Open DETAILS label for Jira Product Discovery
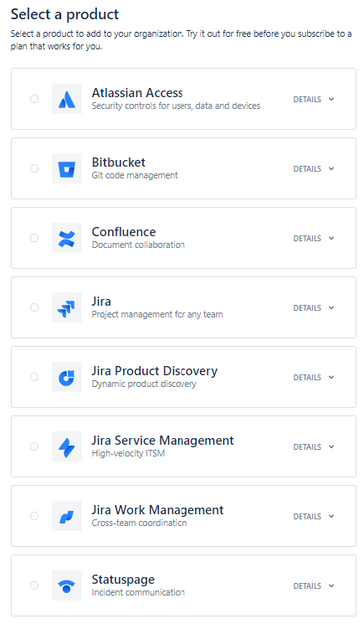 pos(307,377)
